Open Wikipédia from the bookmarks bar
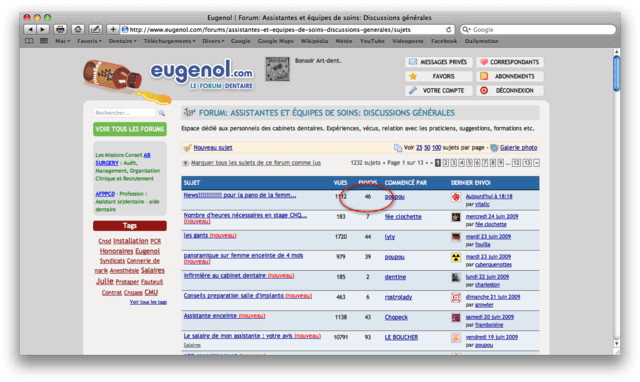 [314, 41]
